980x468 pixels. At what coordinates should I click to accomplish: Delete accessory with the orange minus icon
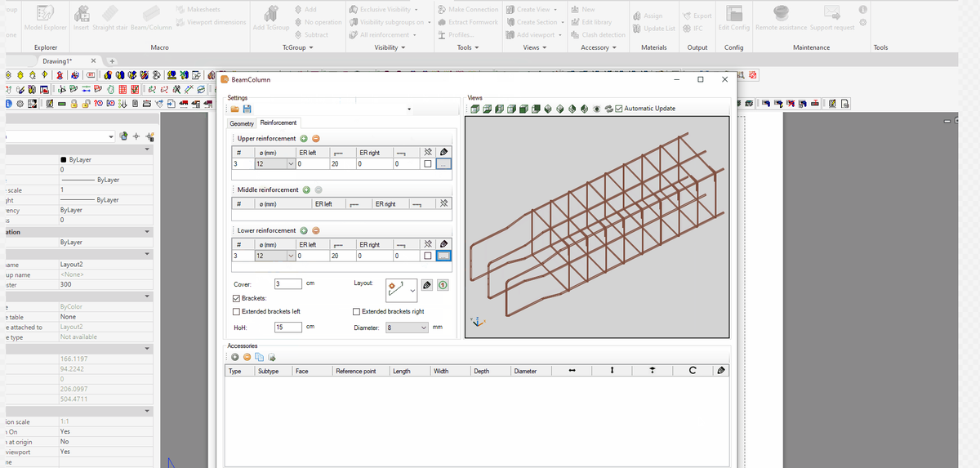point(247,357)
